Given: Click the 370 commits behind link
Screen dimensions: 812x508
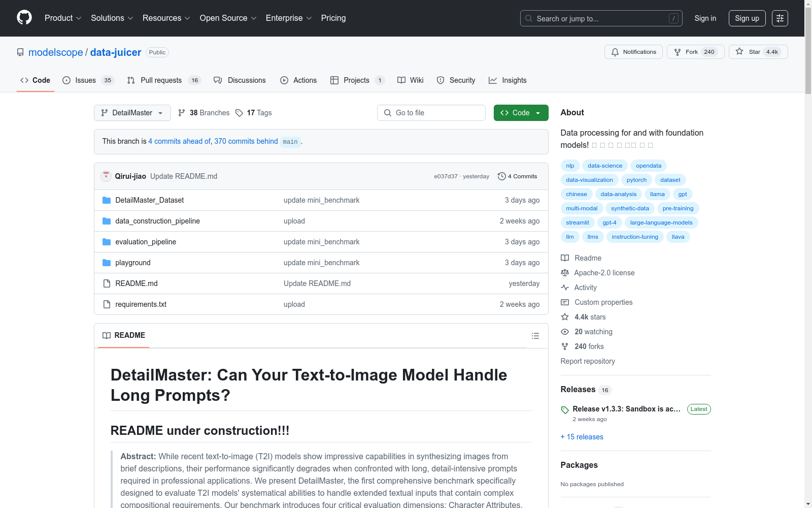Looking at the screenshot, I should coord(246,141).
